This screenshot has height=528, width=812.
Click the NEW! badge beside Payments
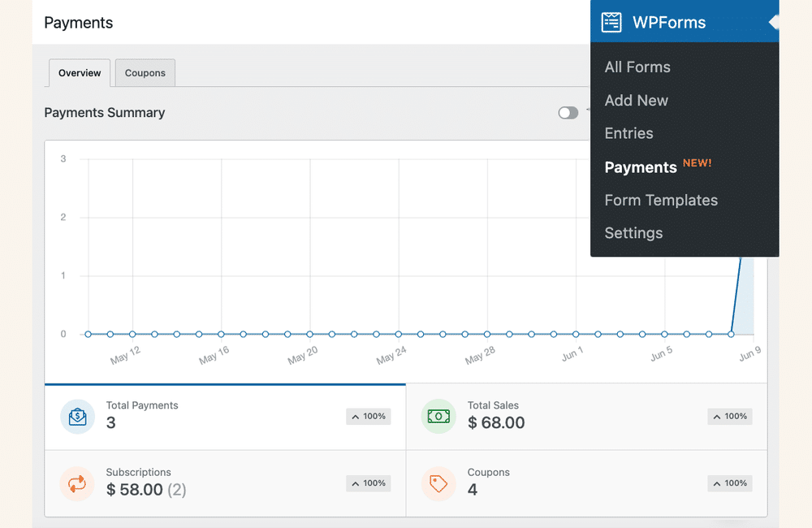tap(697, 162)
